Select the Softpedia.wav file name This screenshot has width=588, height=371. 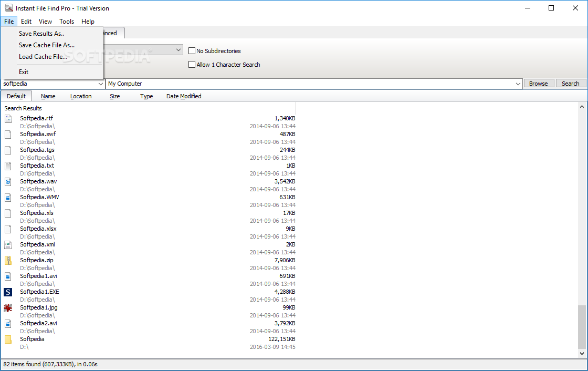38,181
